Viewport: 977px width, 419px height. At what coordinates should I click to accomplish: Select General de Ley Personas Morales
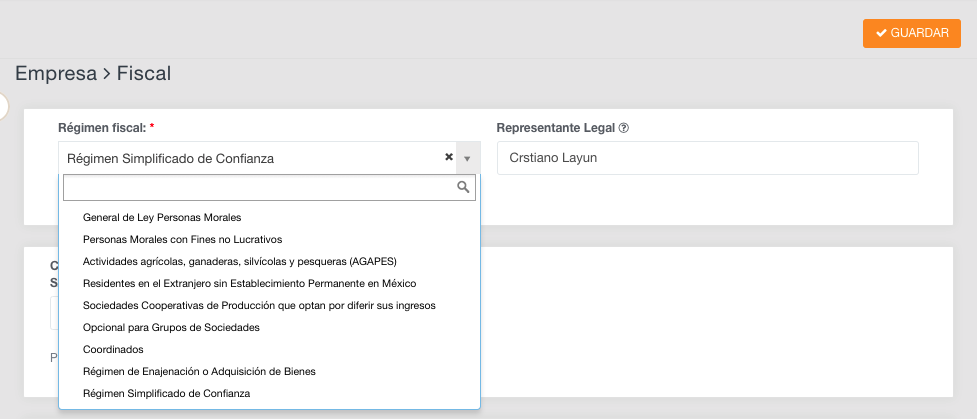tap(162, 217)
